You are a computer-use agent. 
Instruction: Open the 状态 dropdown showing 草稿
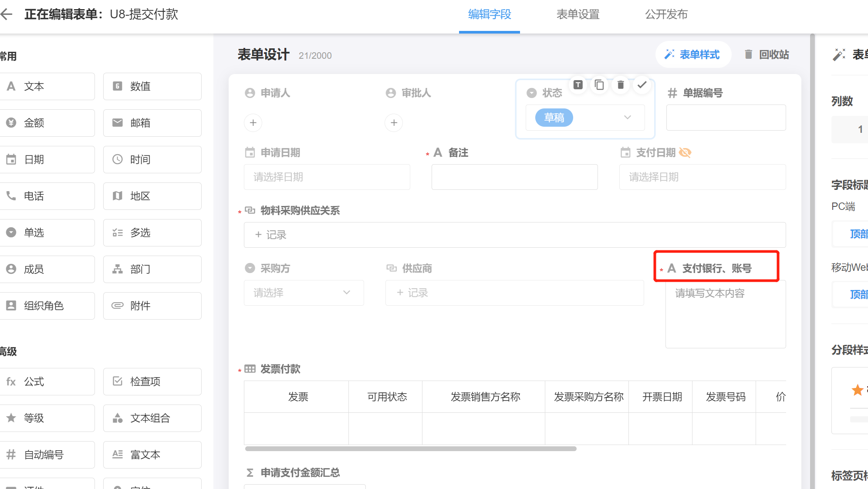click(x=627, y=118)
